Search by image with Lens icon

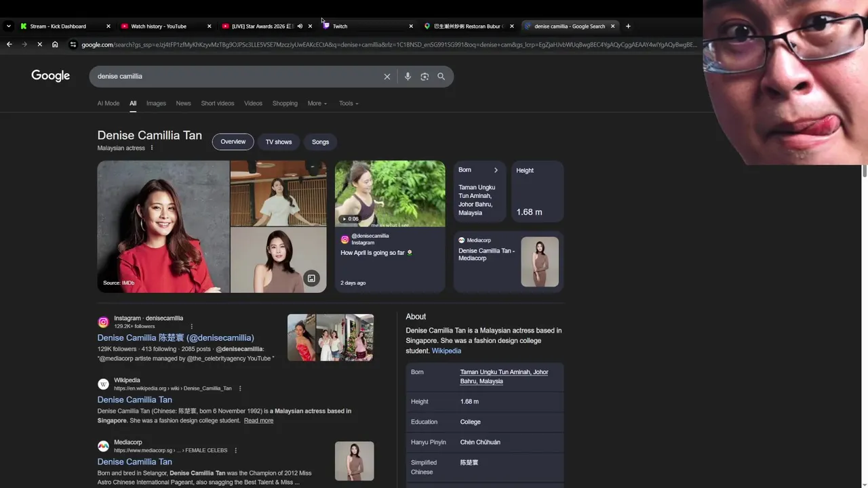tap(425, 77)
